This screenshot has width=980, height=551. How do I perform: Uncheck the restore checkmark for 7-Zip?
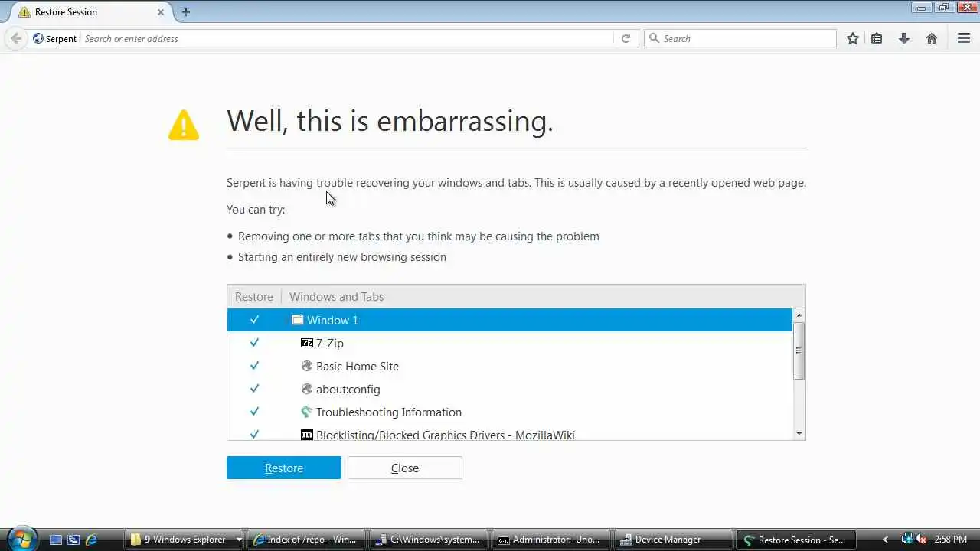[254, 343]
